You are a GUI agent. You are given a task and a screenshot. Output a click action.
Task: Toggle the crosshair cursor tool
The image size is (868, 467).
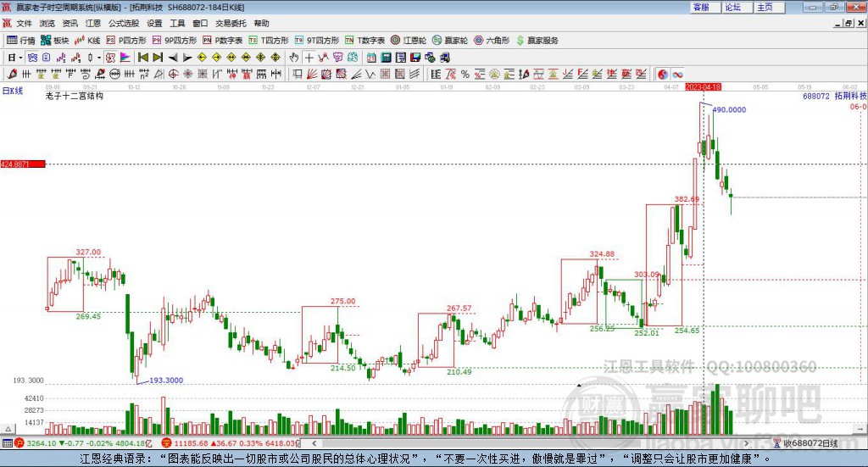tap(309, 58)
